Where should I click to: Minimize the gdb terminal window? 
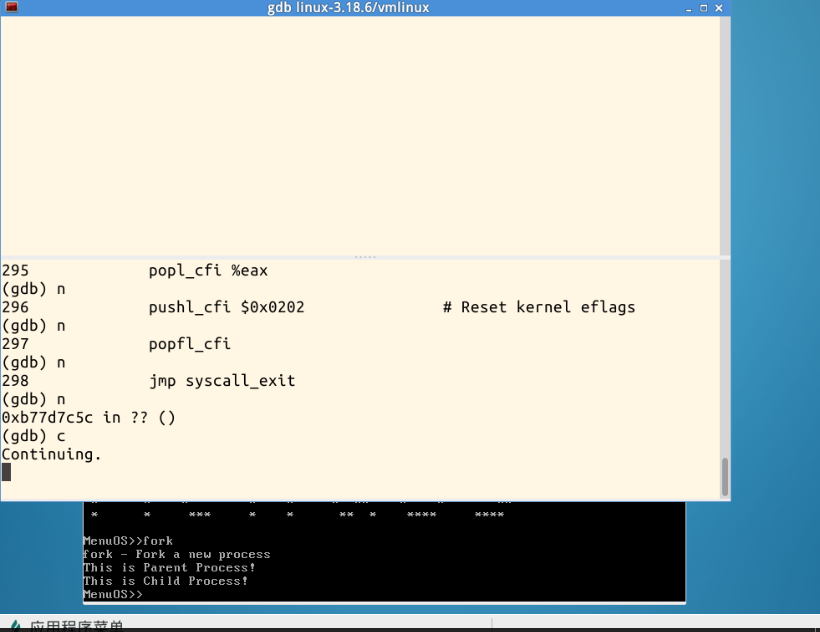click(x=689, y=8)
